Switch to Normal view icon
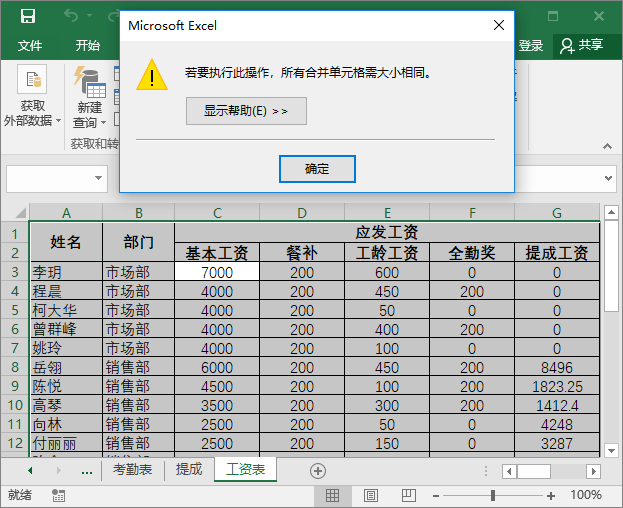The height and width of the screenshot is (508, 623). [332, 495]
